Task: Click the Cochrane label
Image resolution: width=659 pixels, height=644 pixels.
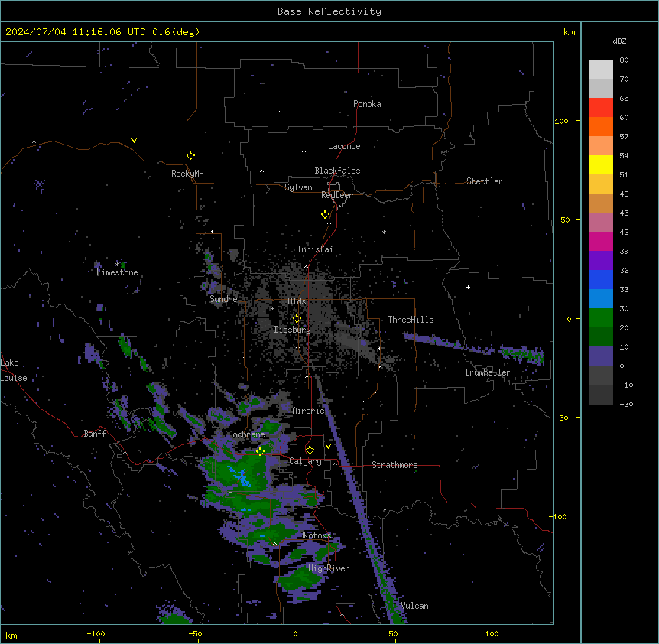Action: click(x=246, y=434)
